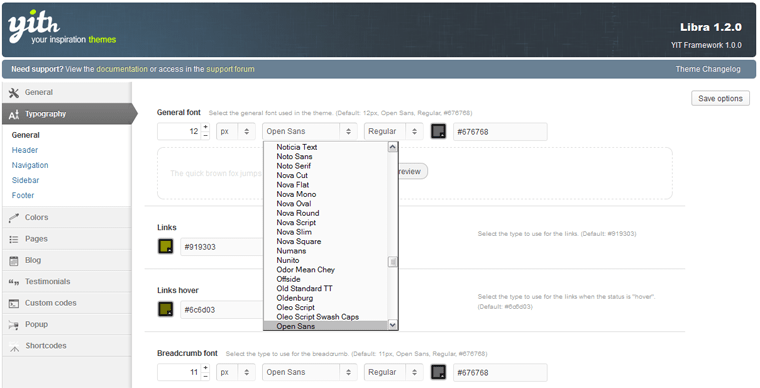Image resolution: width=760 pixels, height=388 pixels.
Task: Click the Links color swatch
Action: (x=166, y=247)
